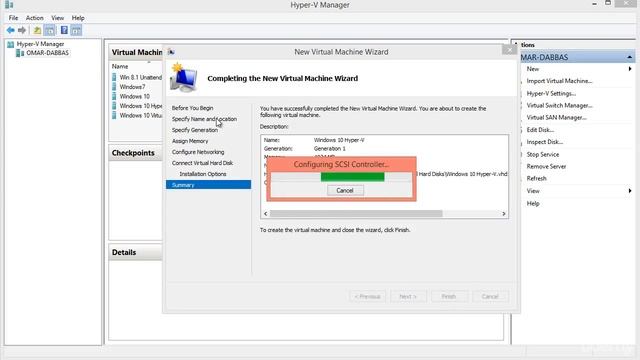
Task: Click the wizard title bar icon
Action: pos(171,52)
